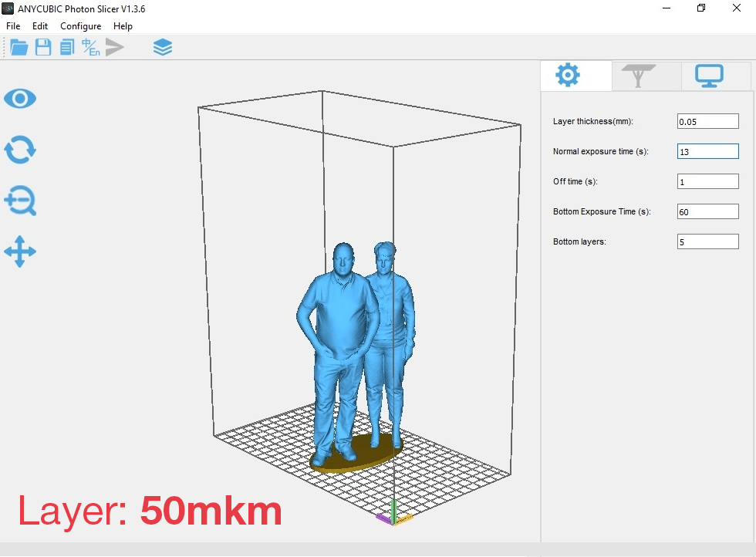Click the "Bottom Exposure Time (s):" label

(x=602, y=211)
